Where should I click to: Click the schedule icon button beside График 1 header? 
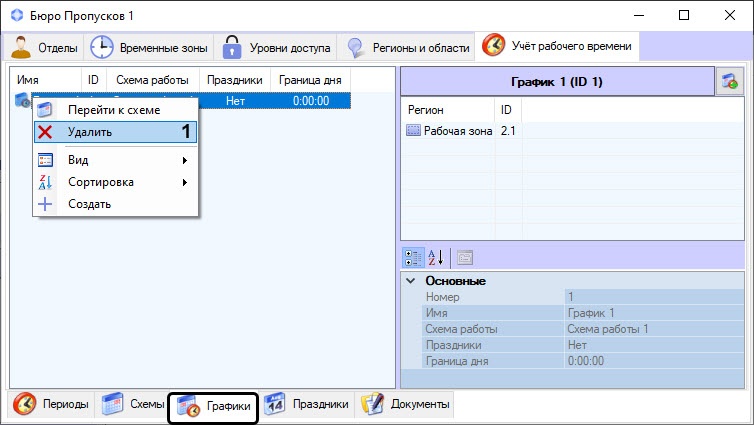pyautogui.click(x=730, y=82)
